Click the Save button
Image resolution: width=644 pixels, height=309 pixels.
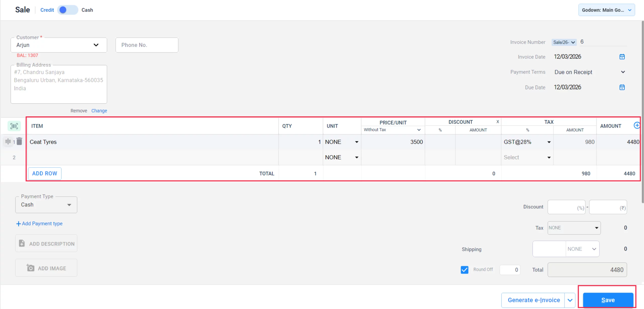click(608, 300)
